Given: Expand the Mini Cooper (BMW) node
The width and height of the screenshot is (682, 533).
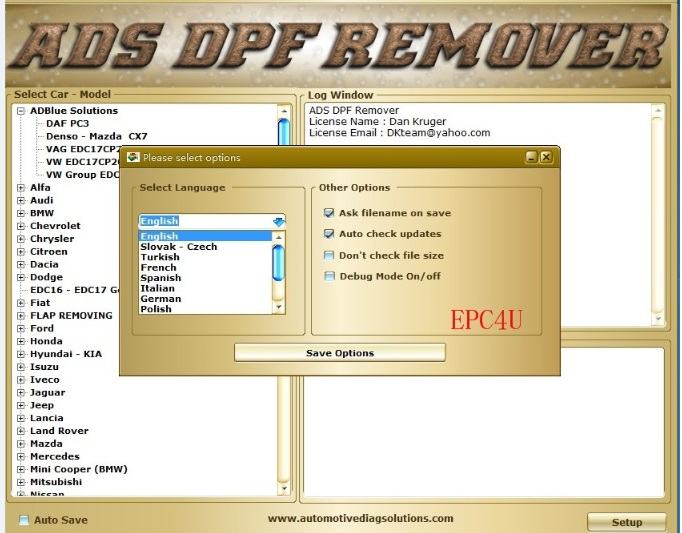Looking at the screenshot, I should (x=20, y=469).
